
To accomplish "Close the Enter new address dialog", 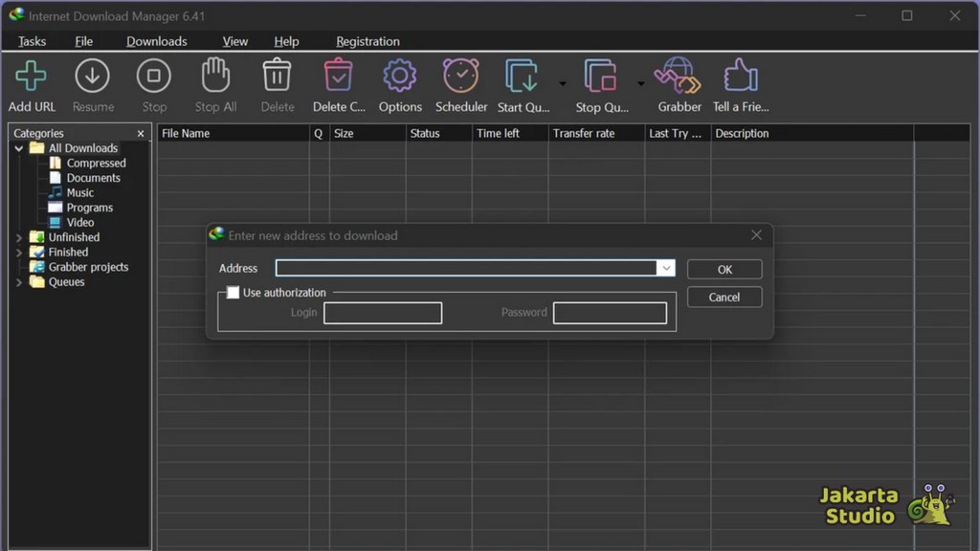I will 756,235.
